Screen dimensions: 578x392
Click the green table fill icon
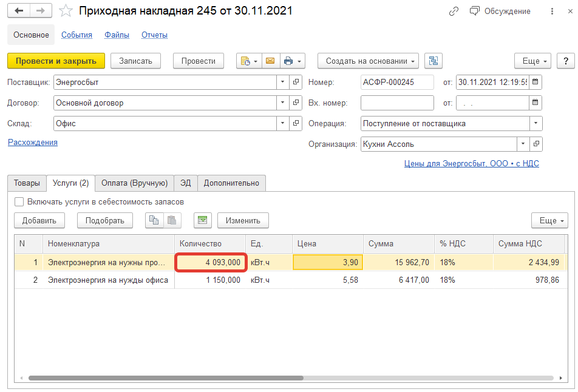tap(202, 220)
